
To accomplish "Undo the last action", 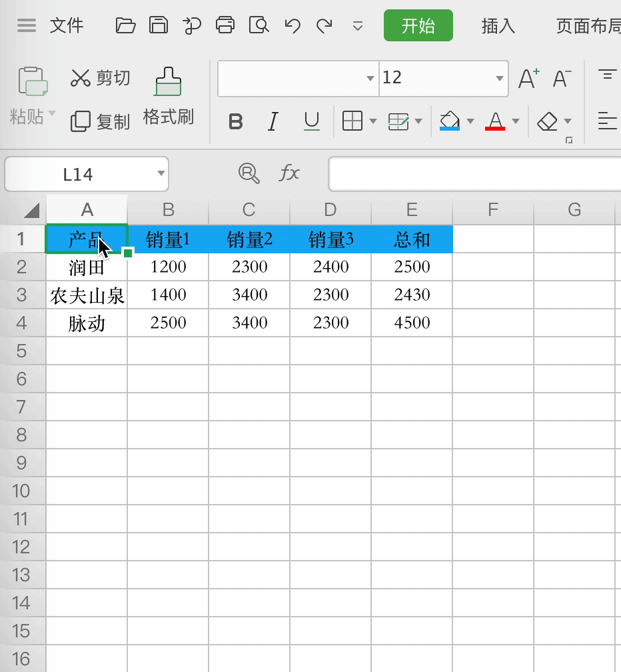I will pos(293,26).
